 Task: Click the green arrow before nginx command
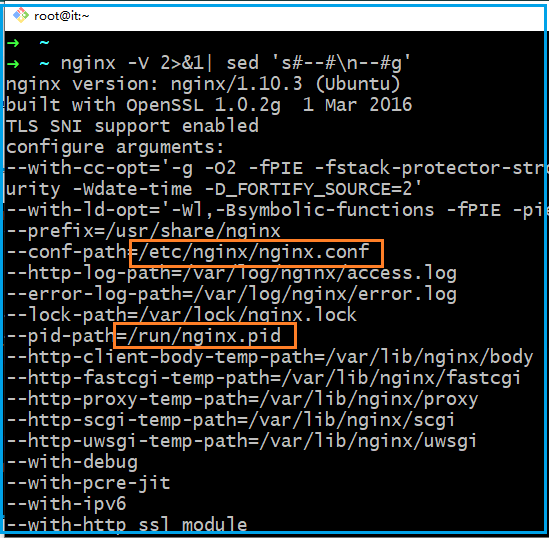(x=13, y=64)
